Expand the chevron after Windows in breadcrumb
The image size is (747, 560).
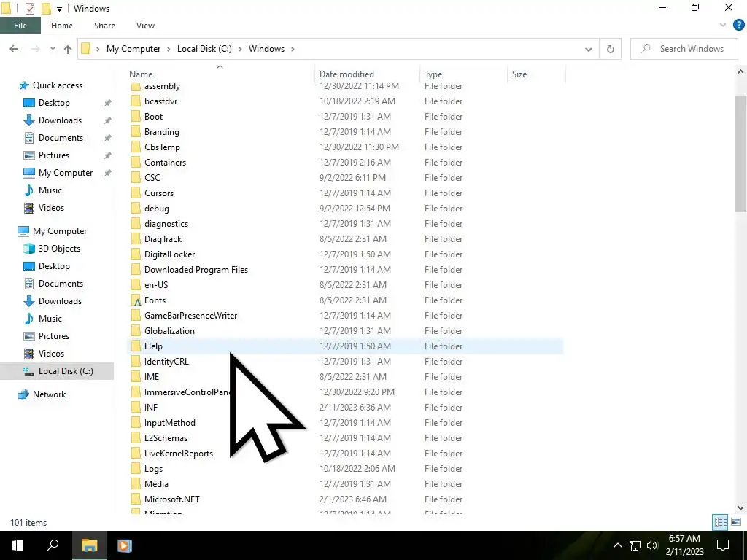point(293,49)
